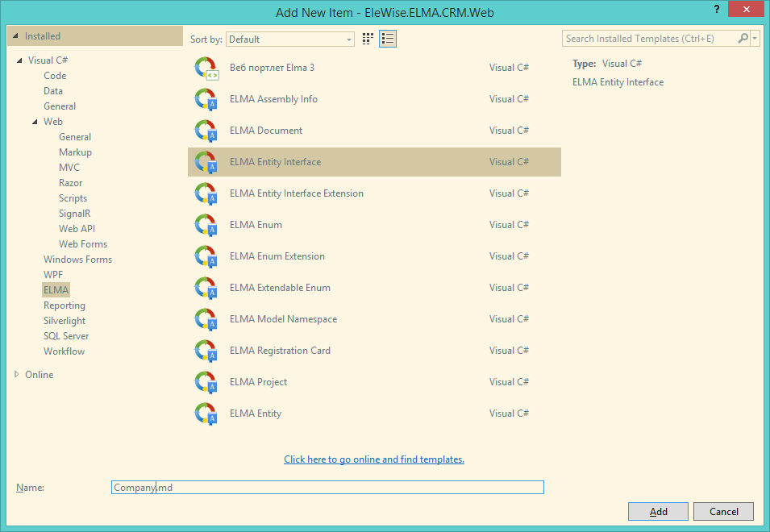
Task: Select the Web API category
Action: point(77,229)
